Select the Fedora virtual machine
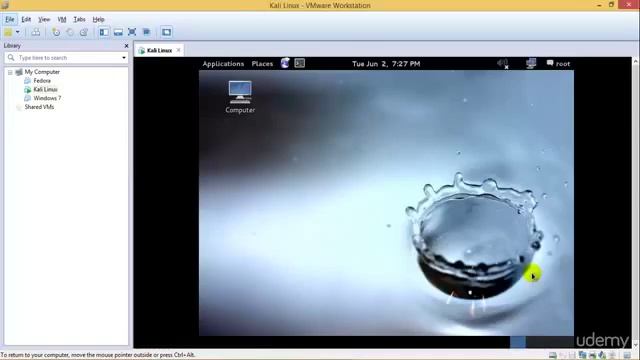Image resolution: width=640 pixels, height=360 pixels. (42, 81)
